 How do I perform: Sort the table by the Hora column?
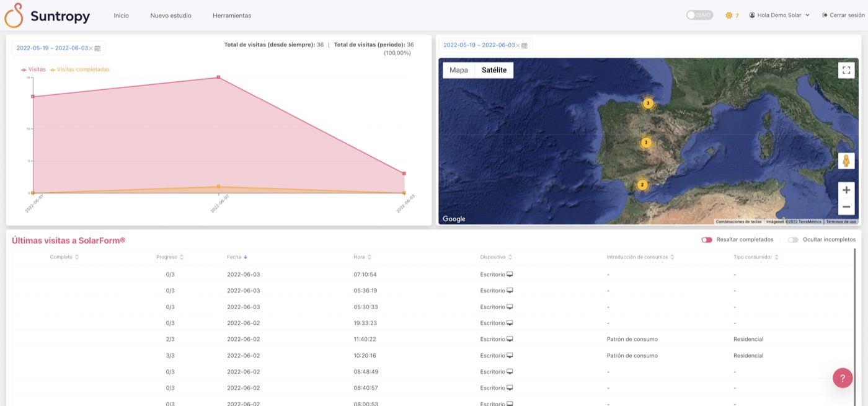click(363, 257)
